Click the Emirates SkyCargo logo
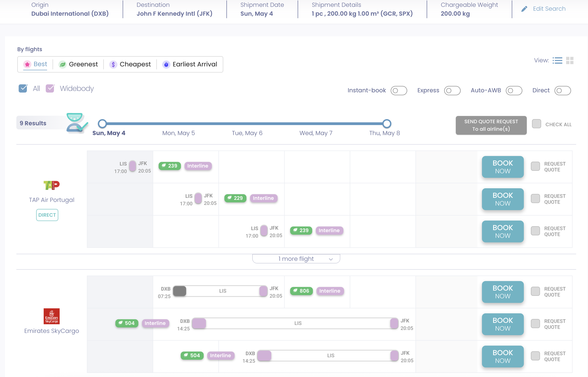 51,316
